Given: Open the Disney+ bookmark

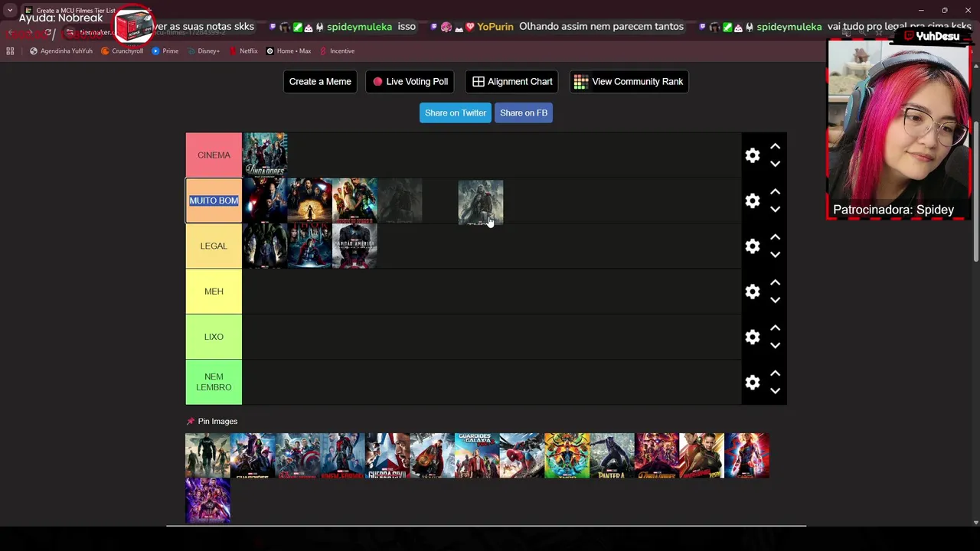Looking at the screenshot, I should [x=203, y=51].
